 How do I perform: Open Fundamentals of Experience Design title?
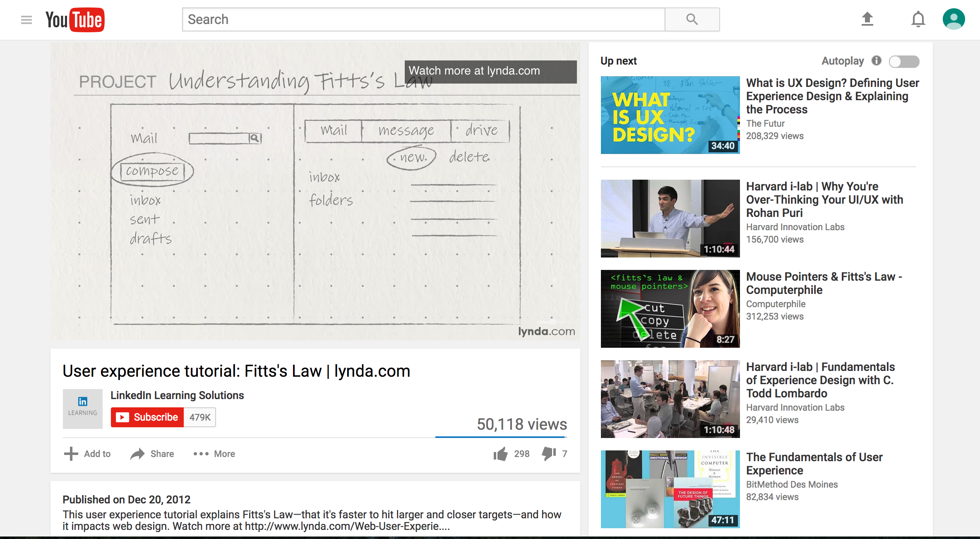[x=820, y=380]
